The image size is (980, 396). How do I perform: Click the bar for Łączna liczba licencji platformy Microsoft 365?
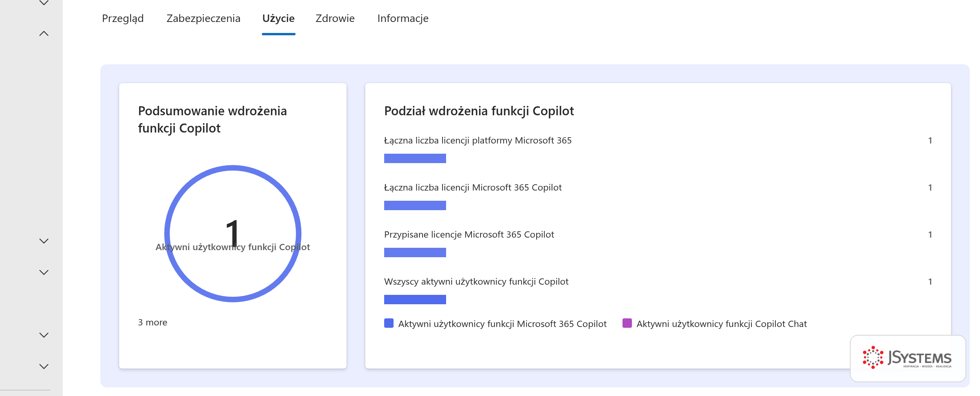(415, 158)
